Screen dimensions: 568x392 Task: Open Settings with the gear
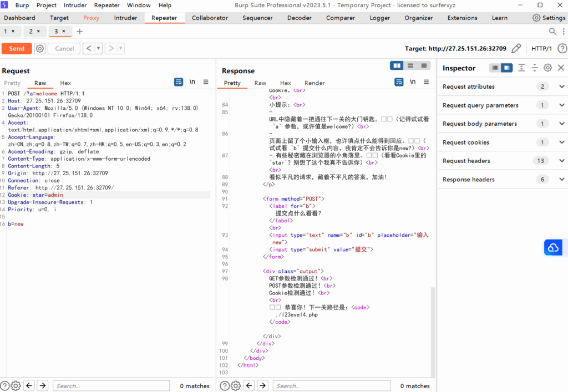point(549,18)
